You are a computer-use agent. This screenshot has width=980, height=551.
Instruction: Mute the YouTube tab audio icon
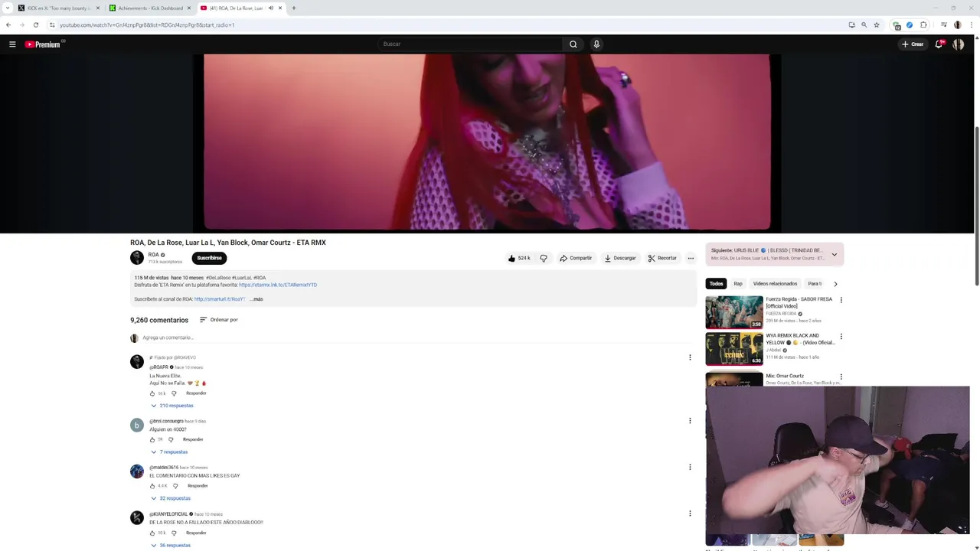click(x=270, y=8)
